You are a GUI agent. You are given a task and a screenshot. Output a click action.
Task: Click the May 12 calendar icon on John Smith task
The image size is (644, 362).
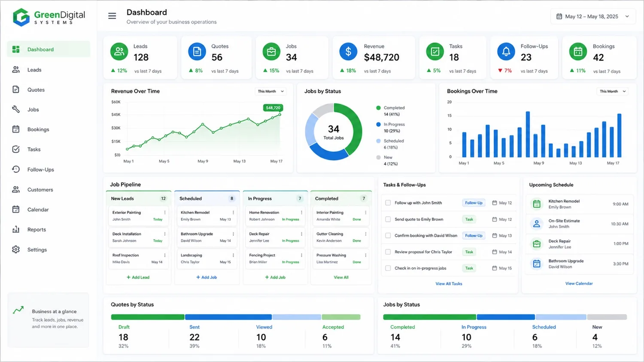495,203
